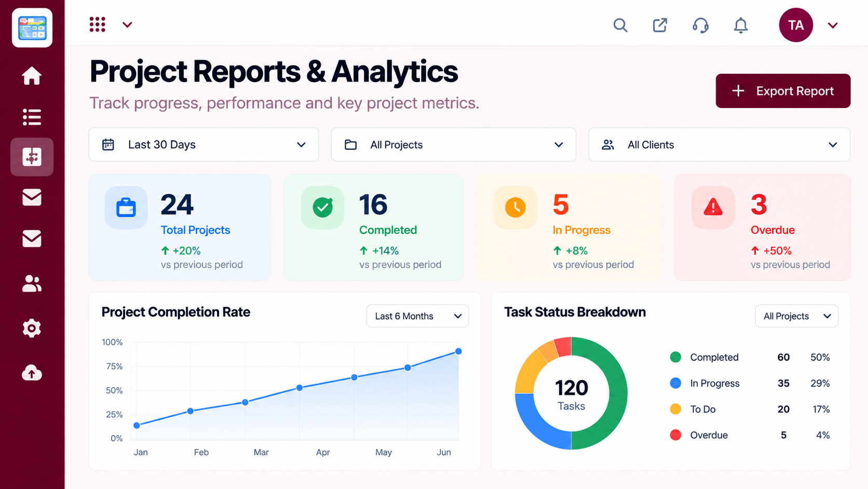Click the Jan data point on the line chart

point(137,425)
